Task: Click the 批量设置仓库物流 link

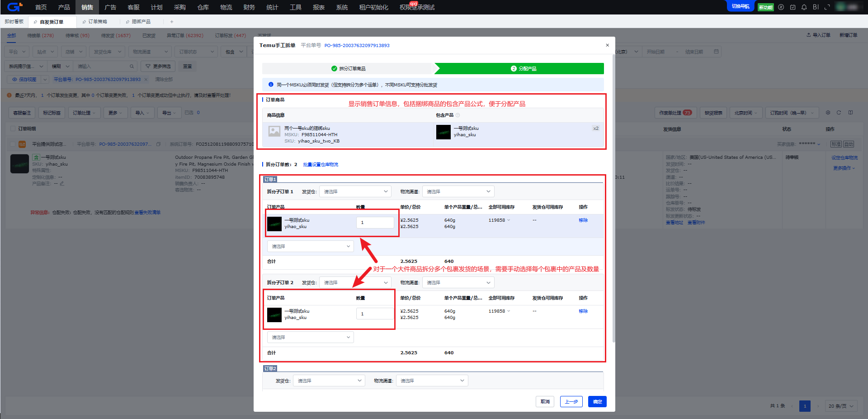Action: point(321,165)
